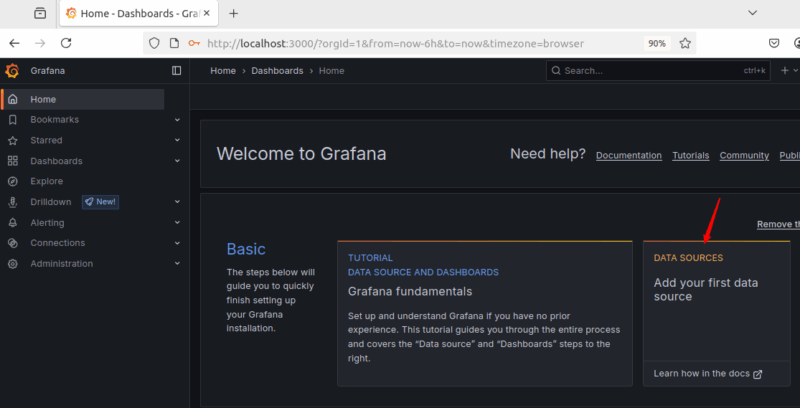Click the Administration gear icon

click(12, 264)
